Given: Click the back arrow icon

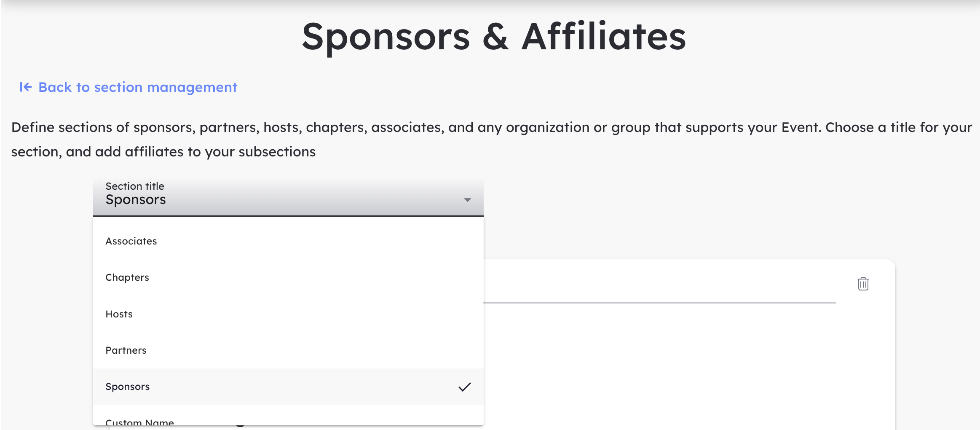Looking at the screenshot, I should [26, 87].
